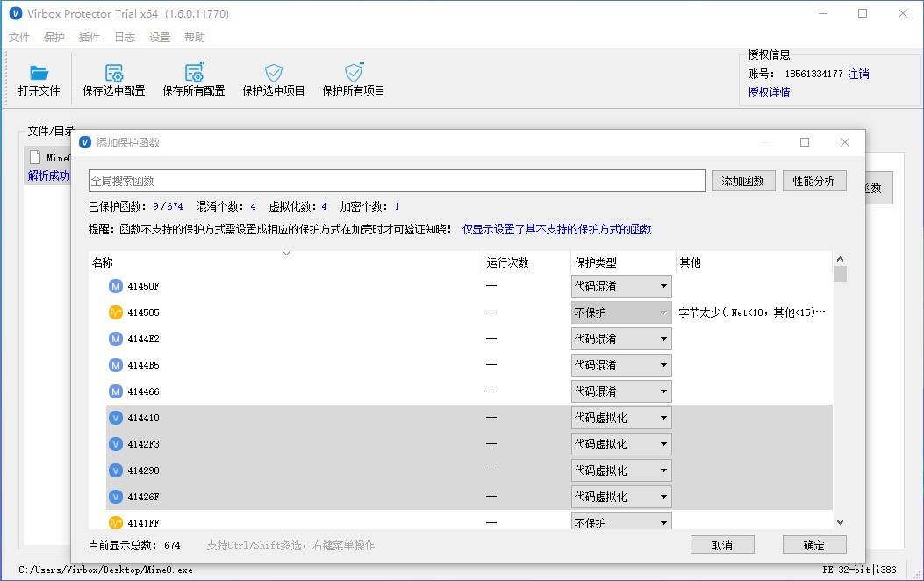Open the 帮助 menu
The width and height of the screenshot is (924, 581).
[195, 37]
